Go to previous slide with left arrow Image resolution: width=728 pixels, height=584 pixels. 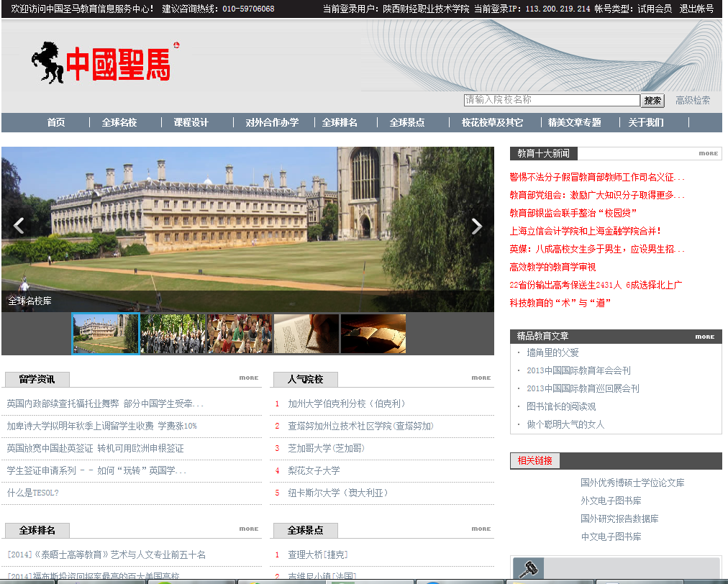[19, 226]
